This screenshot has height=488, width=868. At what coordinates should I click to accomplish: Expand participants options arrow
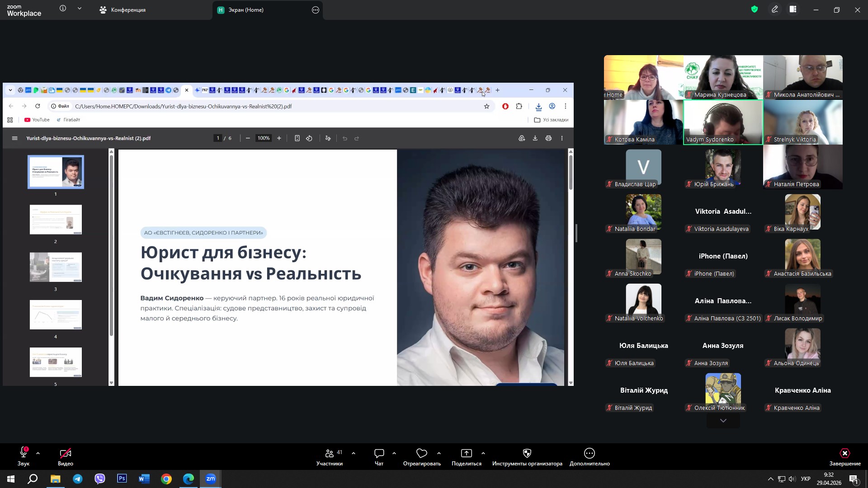click(354, 453)
